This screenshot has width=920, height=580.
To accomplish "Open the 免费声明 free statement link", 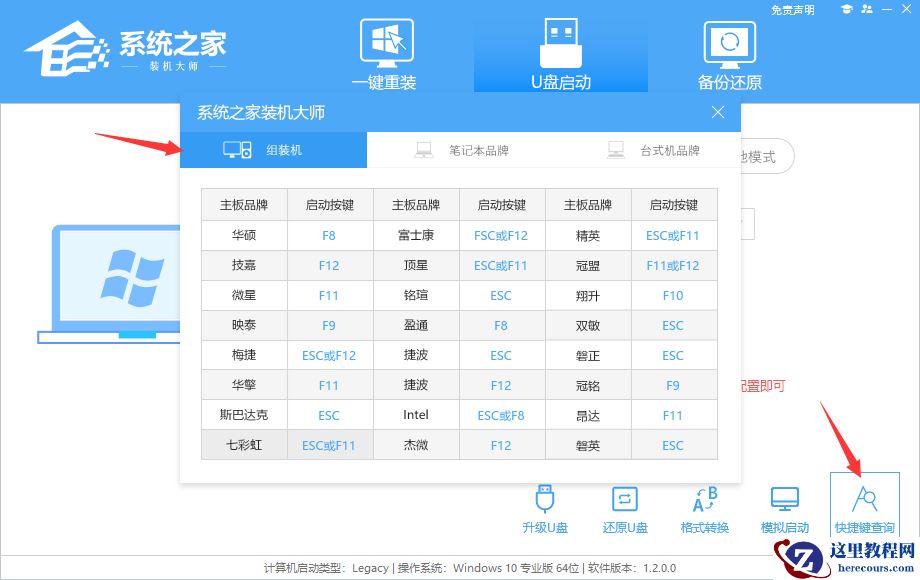I will (x=792, y=9).
